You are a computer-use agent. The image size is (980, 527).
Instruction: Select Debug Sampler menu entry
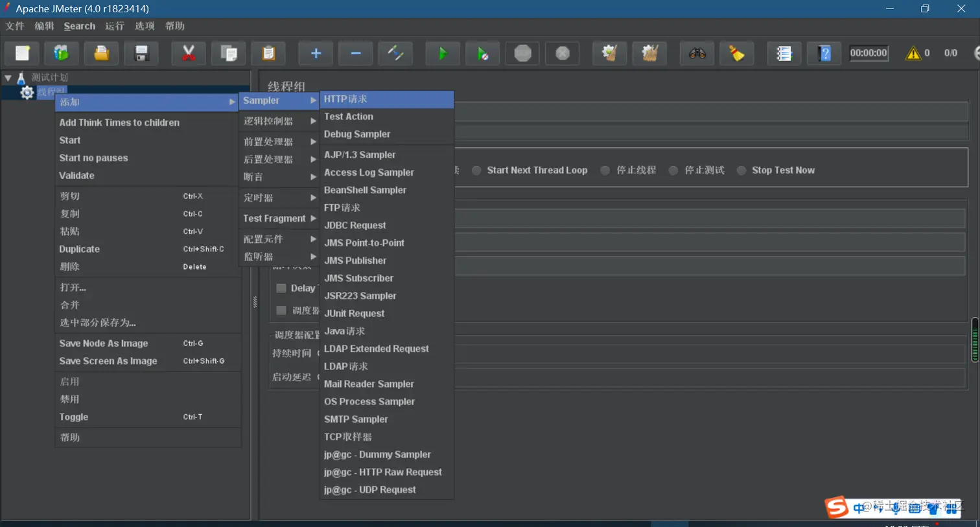(x=387, y=134)
